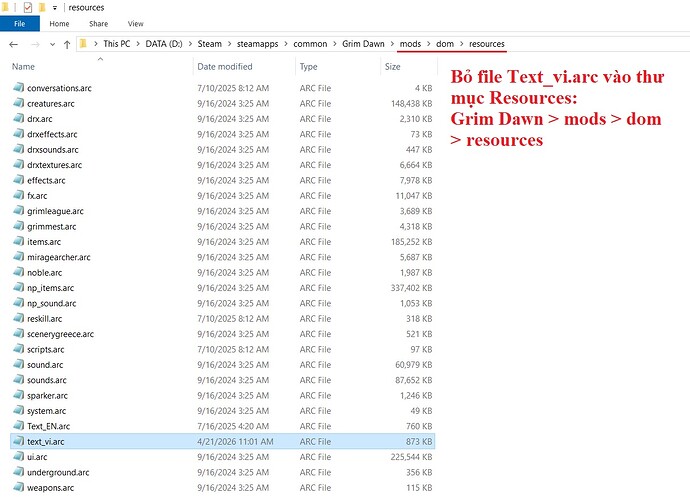Click the Up one level arrow
The height and width of the screenshot is (497, 690).
click(x=67, y=44)
